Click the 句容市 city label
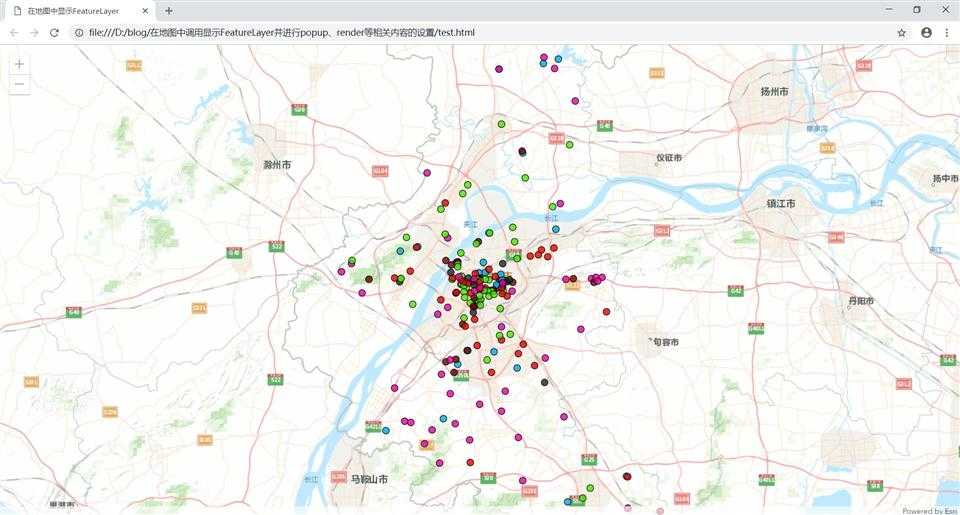This screenshot has height=515, width=960. click(666, 342)
